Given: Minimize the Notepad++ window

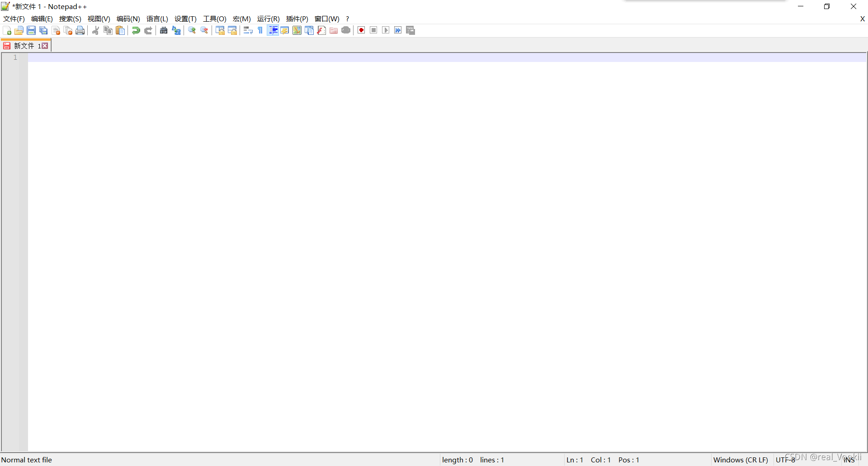Looking at the screenshot, I should [801, 6].
